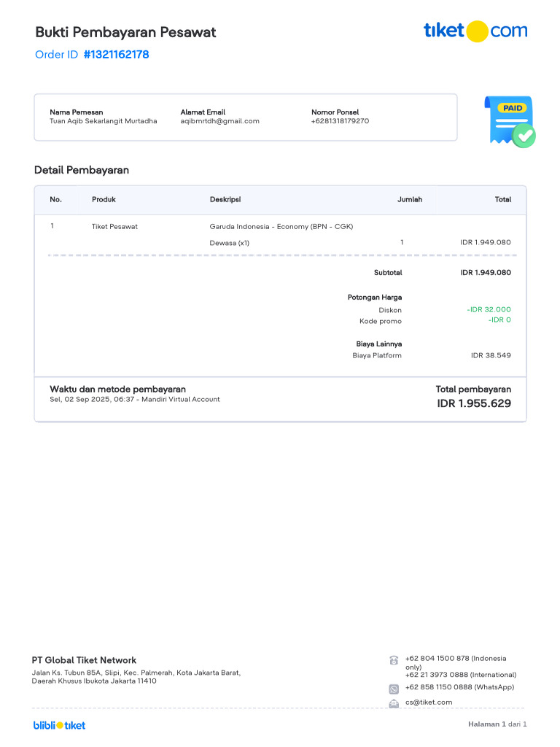Screen dimensions: 560x747
Task: Click the tiket.com logo in the header
Action: point(475,31)
